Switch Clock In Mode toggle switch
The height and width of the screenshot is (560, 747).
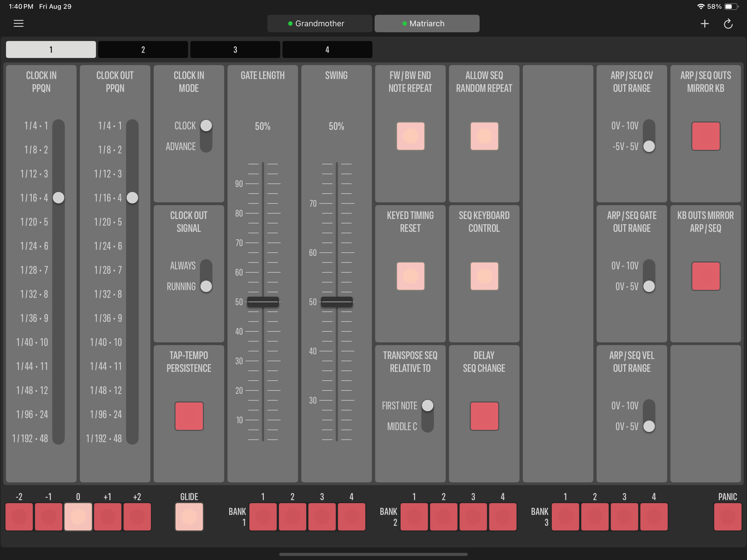[206, 136]
